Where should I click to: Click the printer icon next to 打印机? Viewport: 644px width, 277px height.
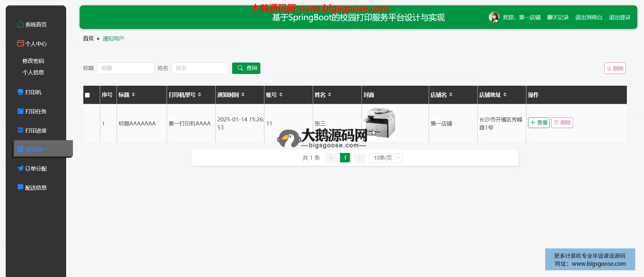point(20,92)
